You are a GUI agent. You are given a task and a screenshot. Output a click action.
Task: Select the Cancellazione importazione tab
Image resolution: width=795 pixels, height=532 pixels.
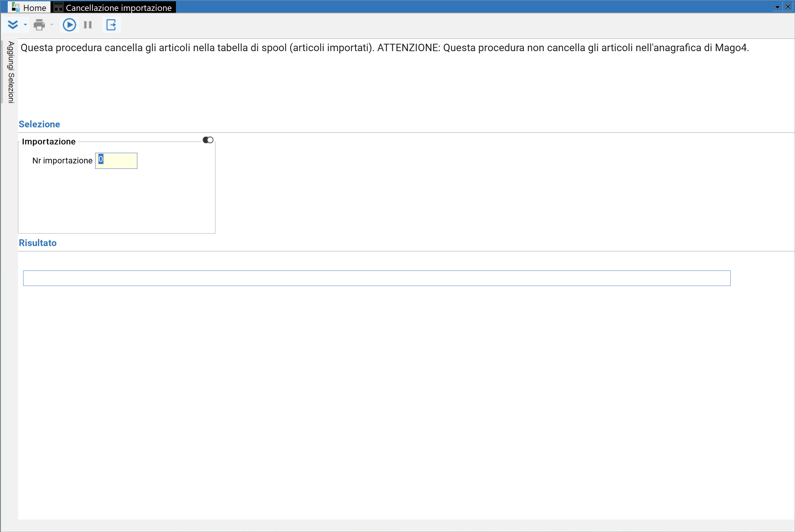click(x=113, y=7)
